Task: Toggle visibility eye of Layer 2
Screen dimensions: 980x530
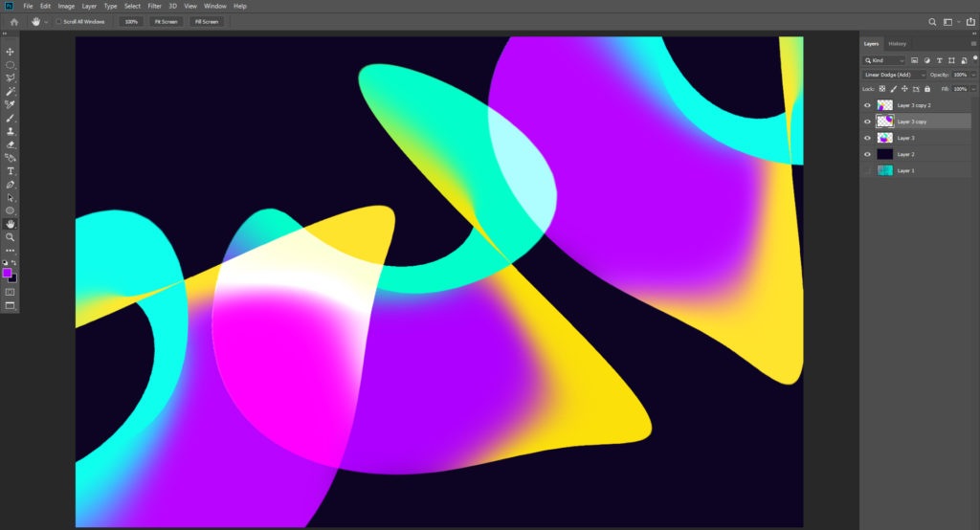Action: coord(867,154)
